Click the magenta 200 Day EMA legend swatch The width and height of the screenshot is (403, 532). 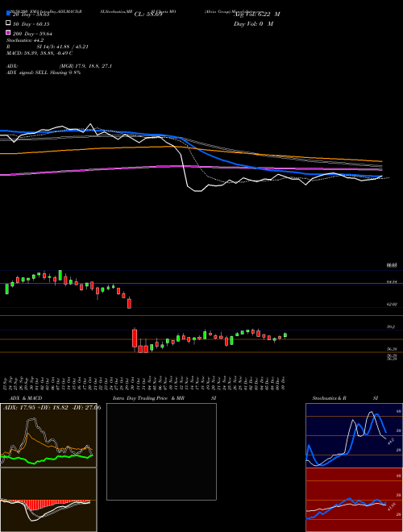pyautogui.click(x=8, y=32)
